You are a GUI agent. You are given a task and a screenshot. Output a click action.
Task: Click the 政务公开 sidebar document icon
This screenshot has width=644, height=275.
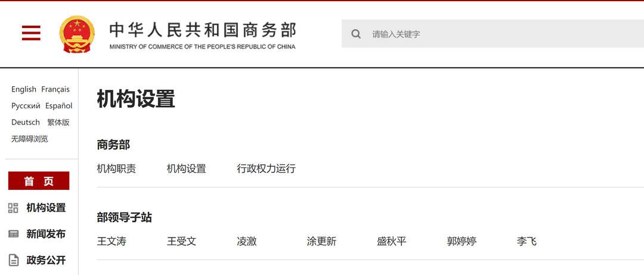(13, 260)
